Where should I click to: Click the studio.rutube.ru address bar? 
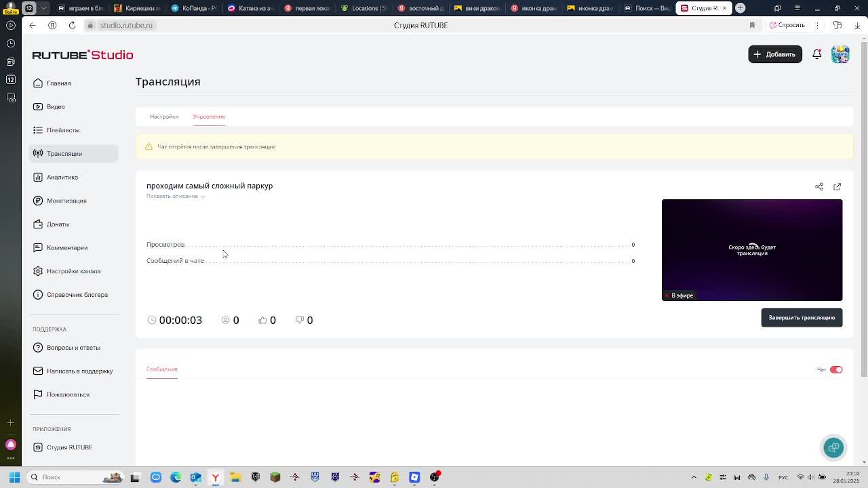[x=126, y=25]
